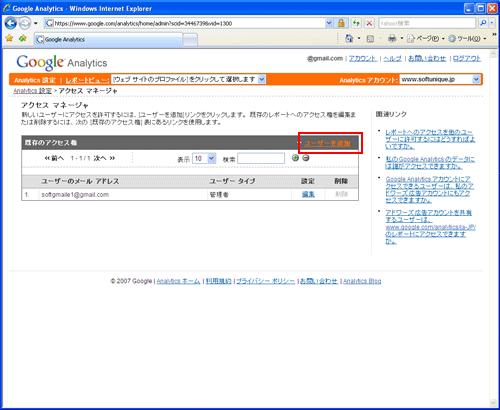Click the security lock icon in address bar
This screenshot has height=410, width=500.
pos(341,23)
